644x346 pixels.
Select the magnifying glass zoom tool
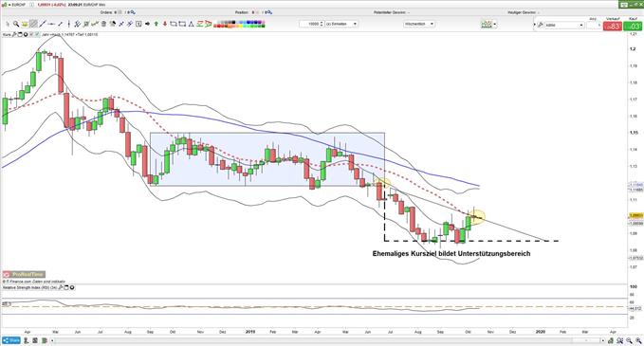(15, 25)
